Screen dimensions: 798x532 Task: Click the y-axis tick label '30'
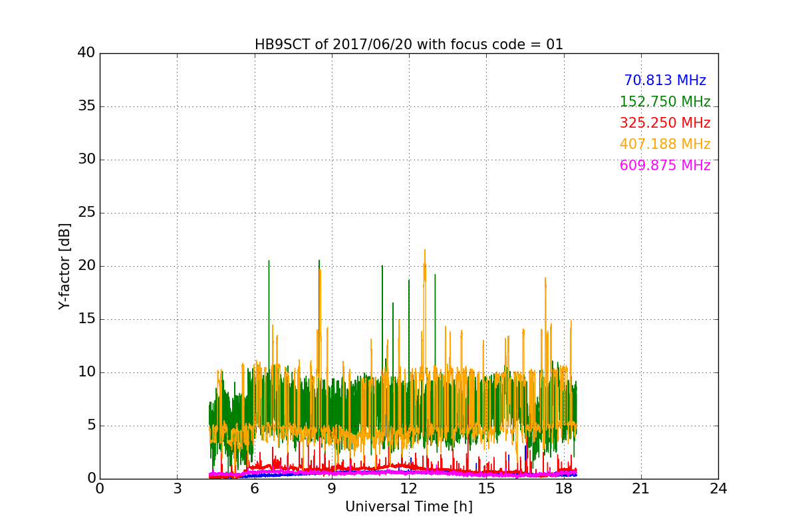coord(86,160)
